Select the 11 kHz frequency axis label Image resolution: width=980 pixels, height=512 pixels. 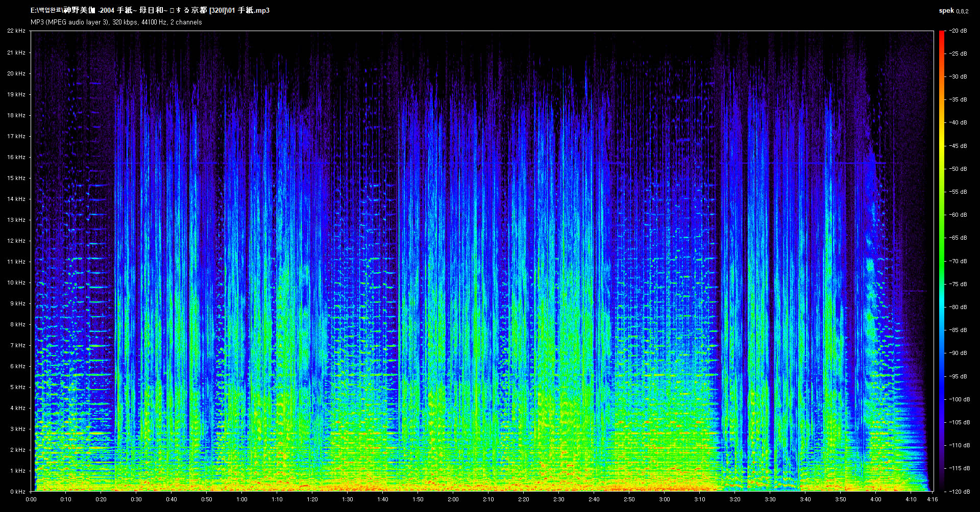pyautogui.click(x=16, y=262)
